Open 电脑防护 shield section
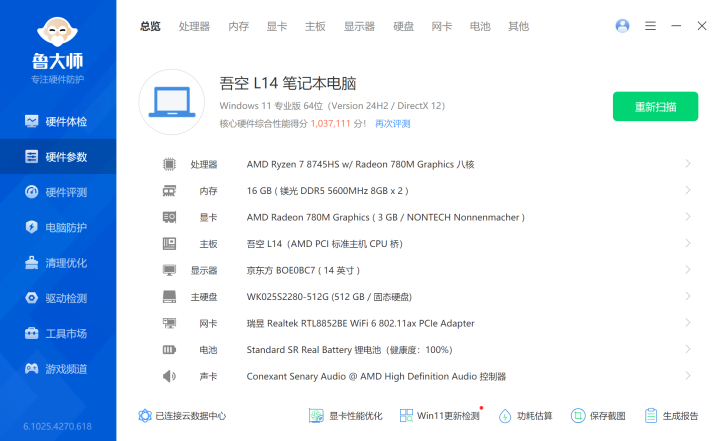This screenshot has height=441, width=719. 58,227
